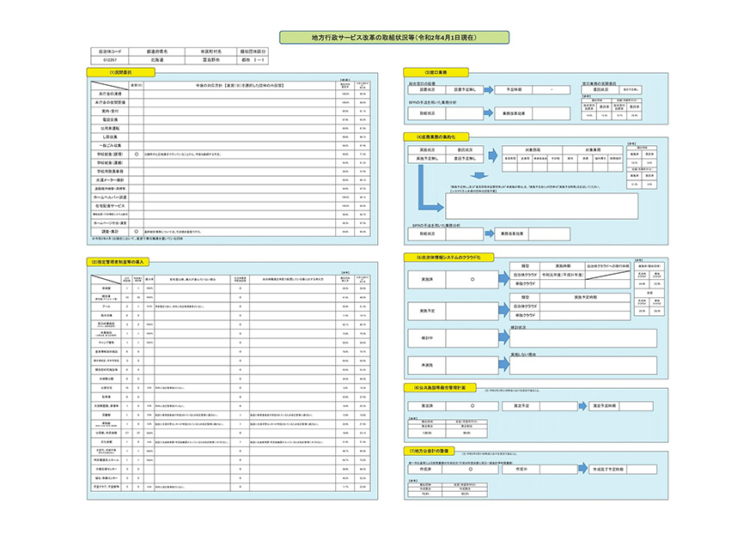Click '(5)自治体情報システムのクラウド化' section label
This screenshot has height=534, width=756.
point(448,258)
